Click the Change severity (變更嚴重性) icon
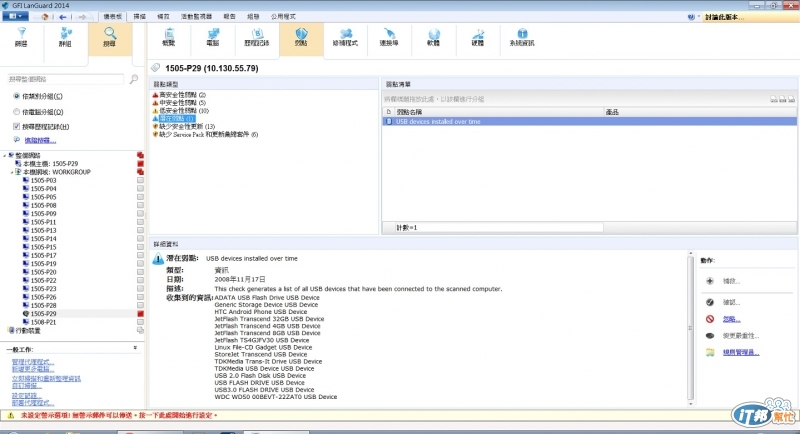This screenshot has width=800, height=434. click(x=710, y=336)
